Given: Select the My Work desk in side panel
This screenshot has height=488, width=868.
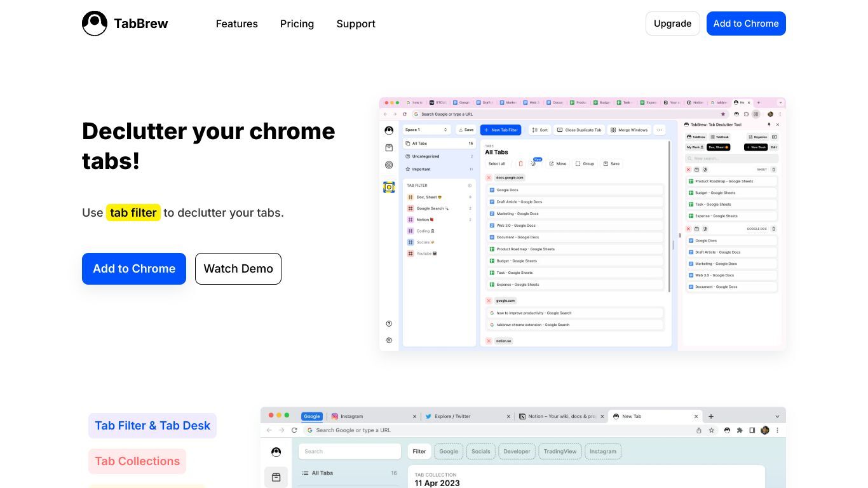Looking at the screenshot, I should 695,147.
